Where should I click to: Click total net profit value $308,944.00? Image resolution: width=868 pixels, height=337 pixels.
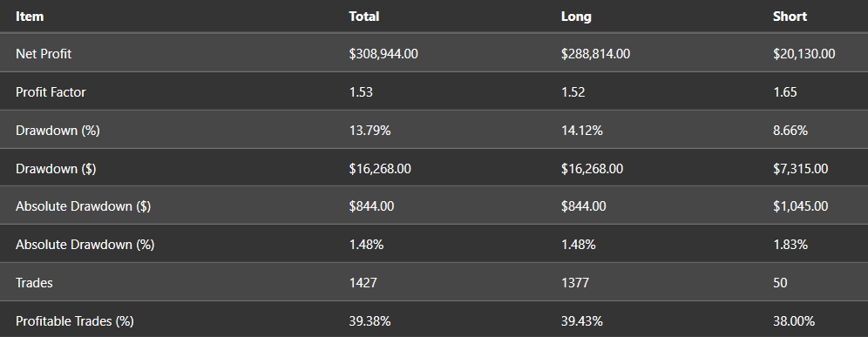(x=383, y=54)
